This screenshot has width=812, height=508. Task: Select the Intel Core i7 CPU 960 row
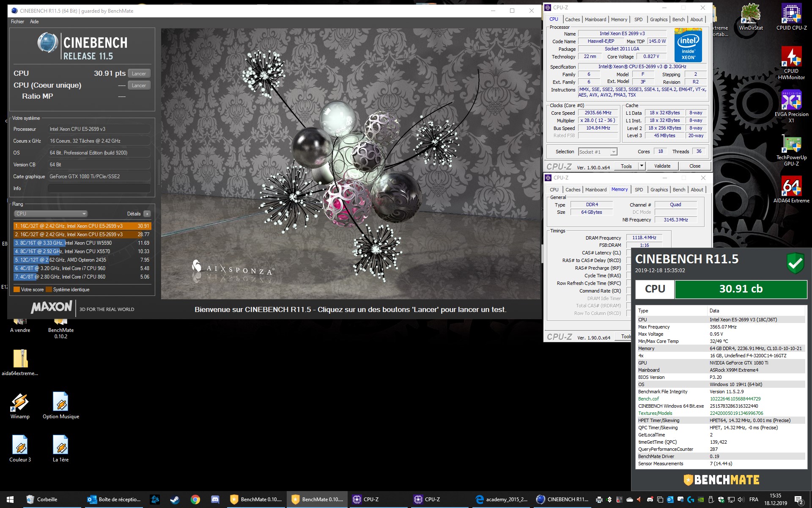point(82,268)
